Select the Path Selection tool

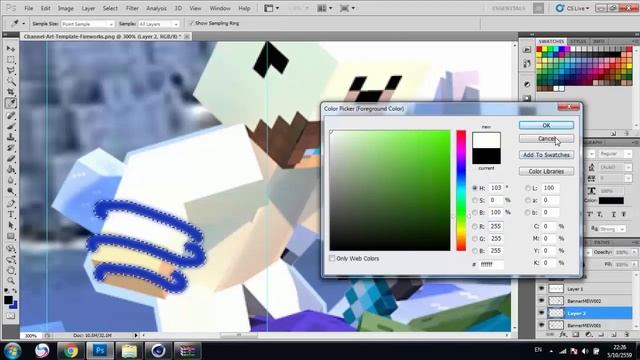(x=11, y=225)
